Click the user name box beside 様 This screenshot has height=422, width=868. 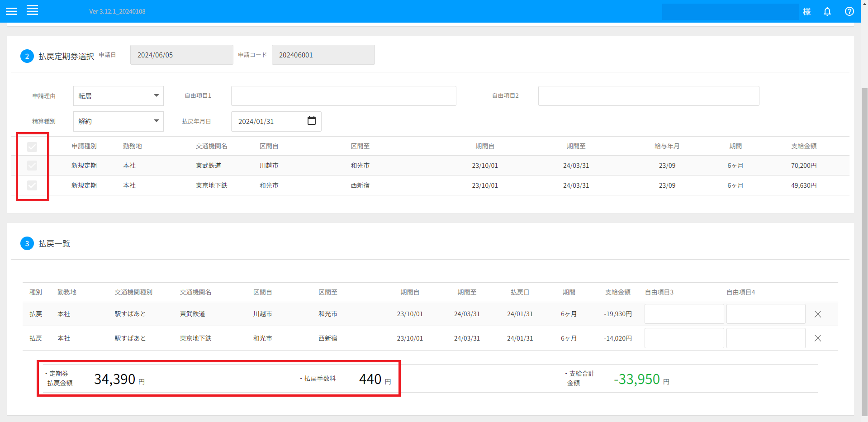click(730, 11)
